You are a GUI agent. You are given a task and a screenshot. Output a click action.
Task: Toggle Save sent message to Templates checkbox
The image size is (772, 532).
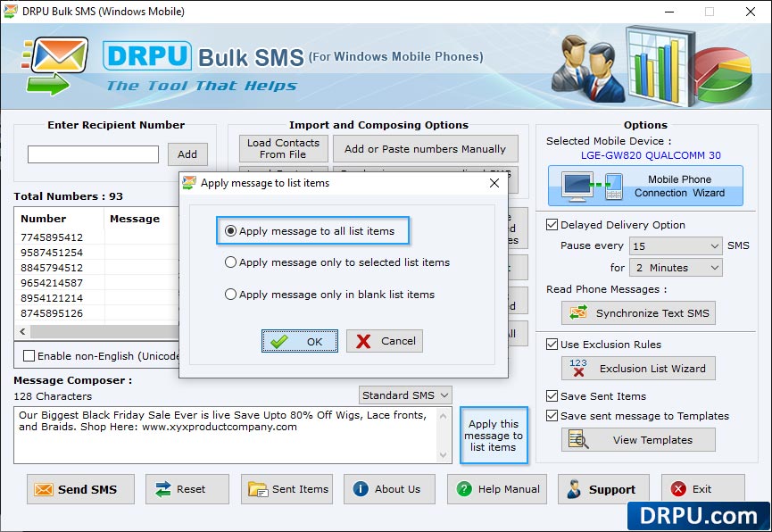pos(552,416)
